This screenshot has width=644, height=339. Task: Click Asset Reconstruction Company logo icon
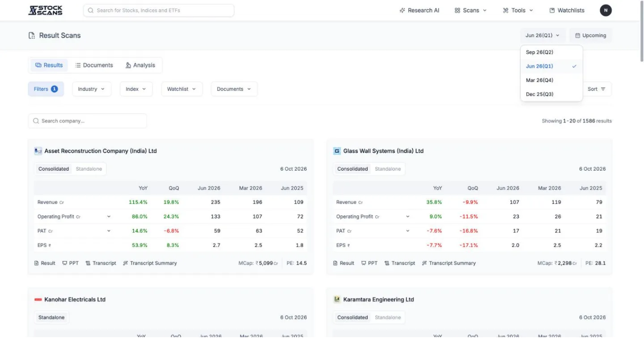point(38,151)
